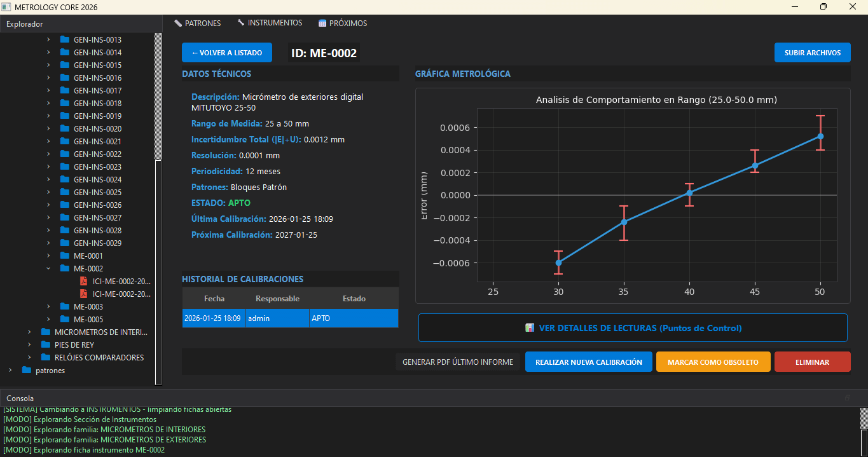The image size is (868, 457).
Task: Open the PRÓXIMOS tab
Action: tap(342, 23)
